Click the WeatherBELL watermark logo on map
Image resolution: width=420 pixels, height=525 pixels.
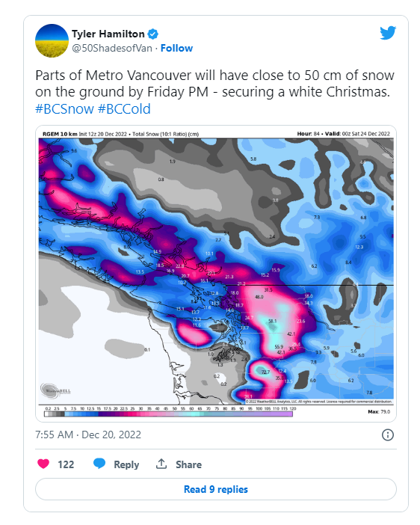(x=55, y=390)
